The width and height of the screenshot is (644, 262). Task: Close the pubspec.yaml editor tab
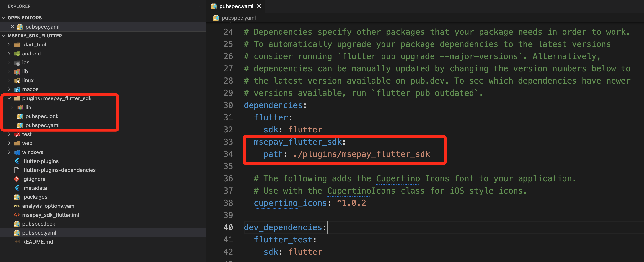(x=259, y=6)
